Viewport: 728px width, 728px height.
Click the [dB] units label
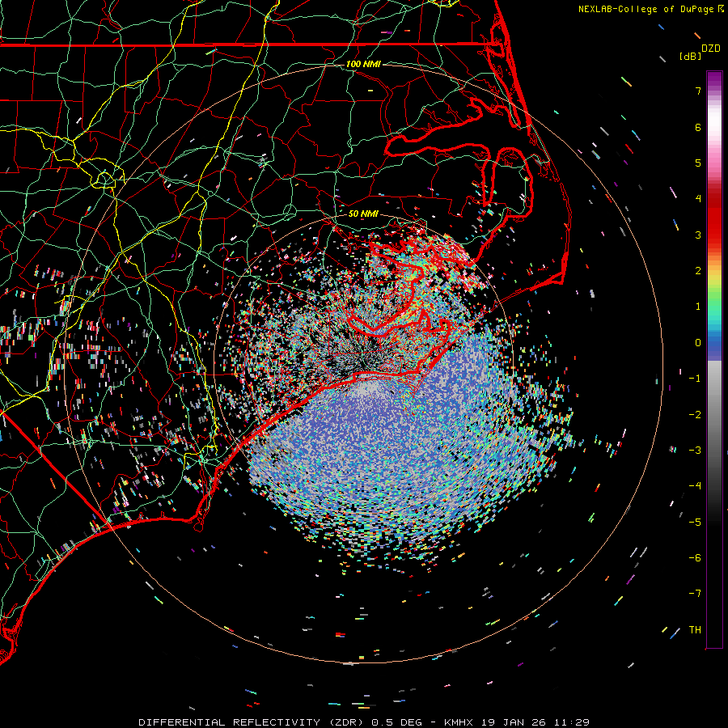(x=691, y=56)
